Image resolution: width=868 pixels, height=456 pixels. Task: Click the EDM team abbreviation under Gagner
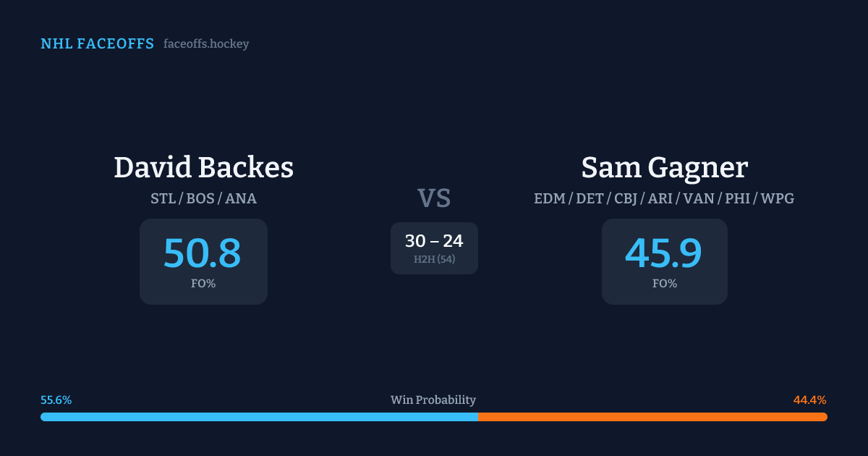[550, 198]
